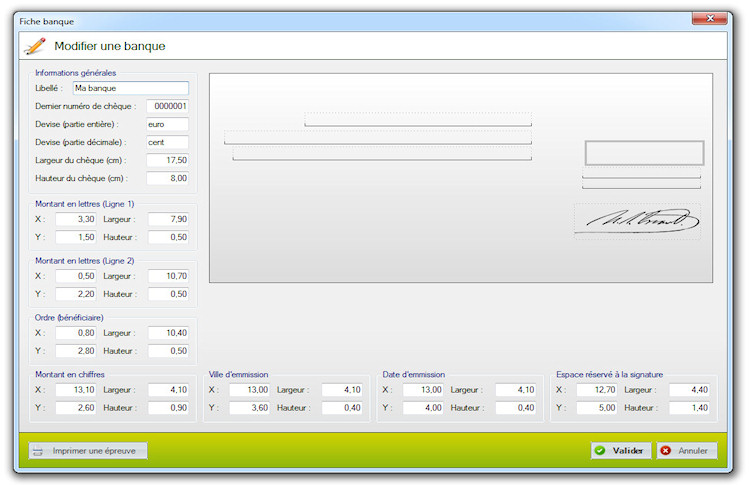This screenshot has height=485, width=750.
Task: Click Hauteur field of Montant en lettres Ligne 2
Action: 168,294
